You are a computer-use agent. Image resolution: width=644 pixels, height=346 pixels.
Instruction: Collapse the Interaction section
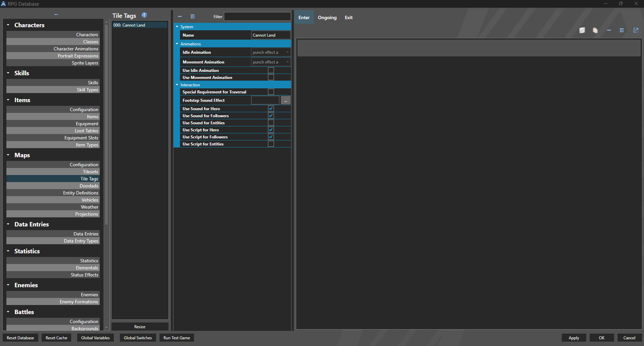(177, 85)
